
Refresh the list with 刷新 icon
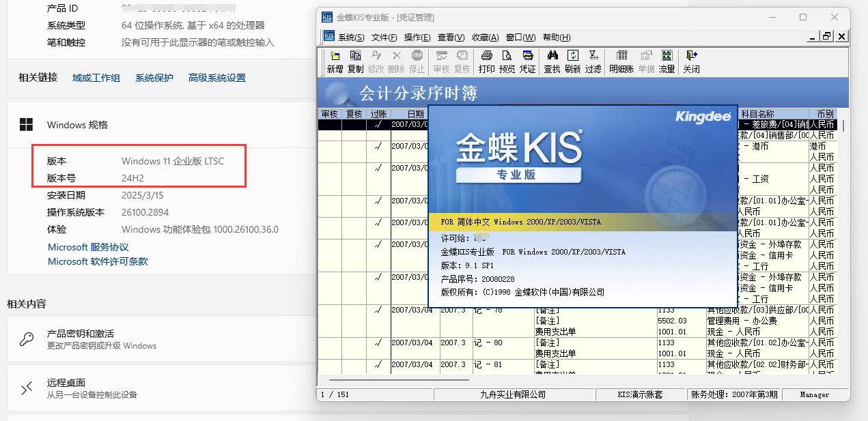[573, 61]
